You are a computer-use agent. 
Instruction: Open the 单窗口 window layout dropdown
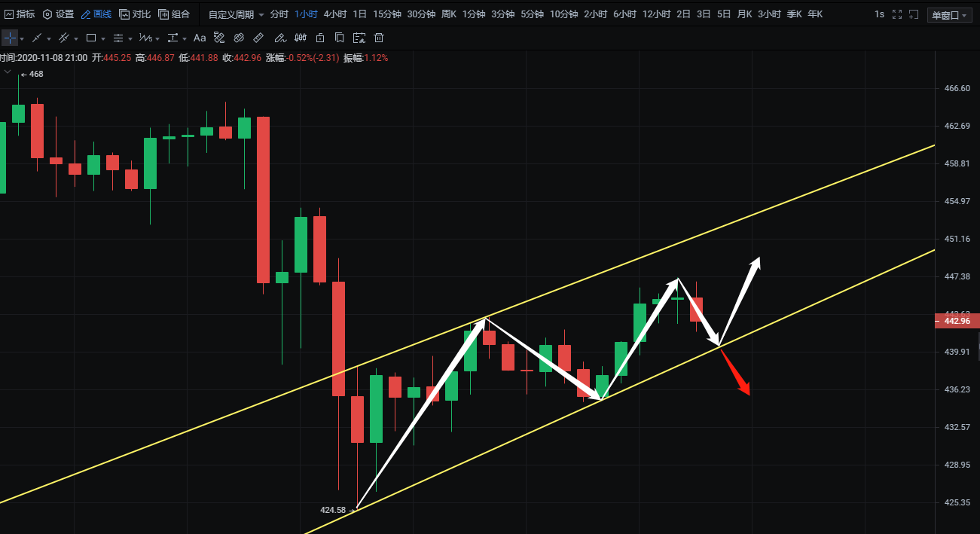(x=949, y=15)
